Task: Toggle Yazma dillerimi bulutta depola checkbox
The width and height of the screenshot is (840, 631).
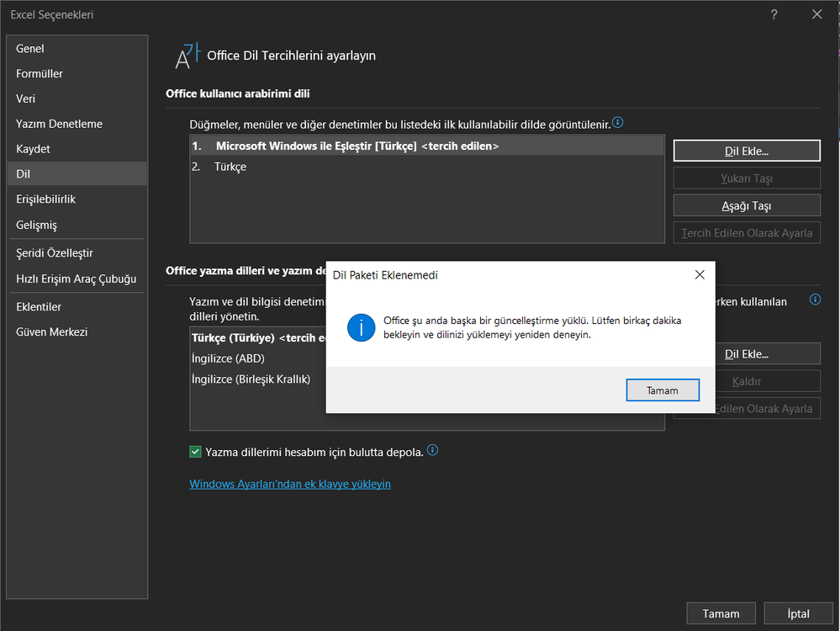Action: click(196, 452)
